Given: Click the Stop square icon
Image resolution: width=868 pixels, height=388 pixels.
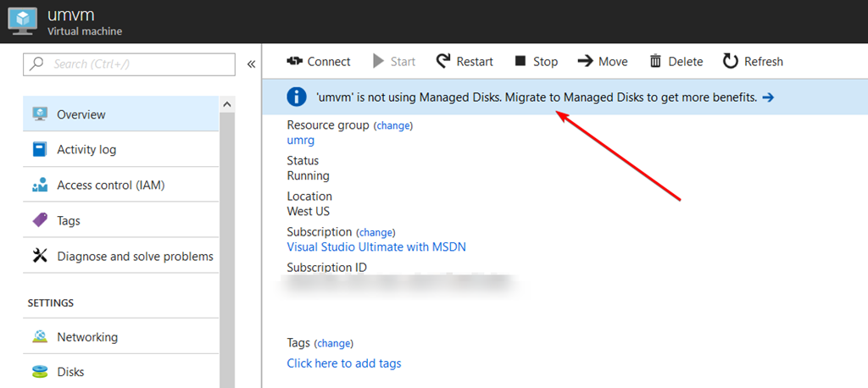Looking at the screenshot, I should pyautogui.click(x=520, y=61).
